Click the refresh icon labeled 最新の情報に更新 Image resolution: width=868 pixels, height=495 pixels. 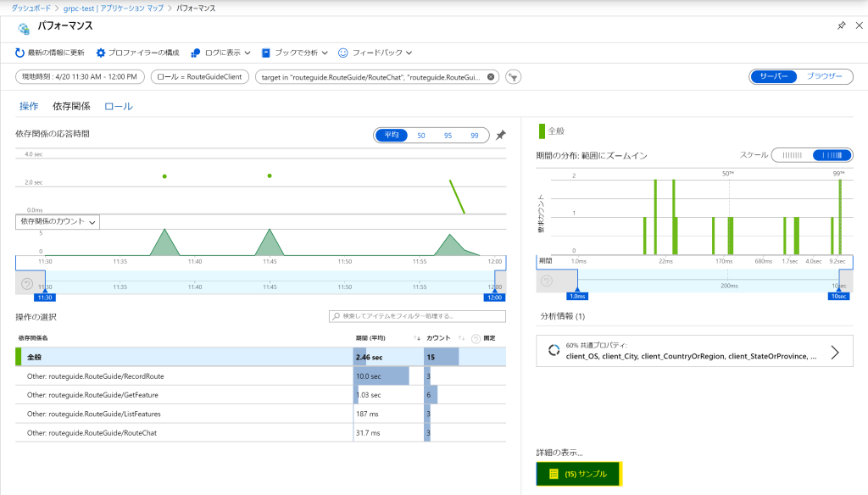coord(20,53)
